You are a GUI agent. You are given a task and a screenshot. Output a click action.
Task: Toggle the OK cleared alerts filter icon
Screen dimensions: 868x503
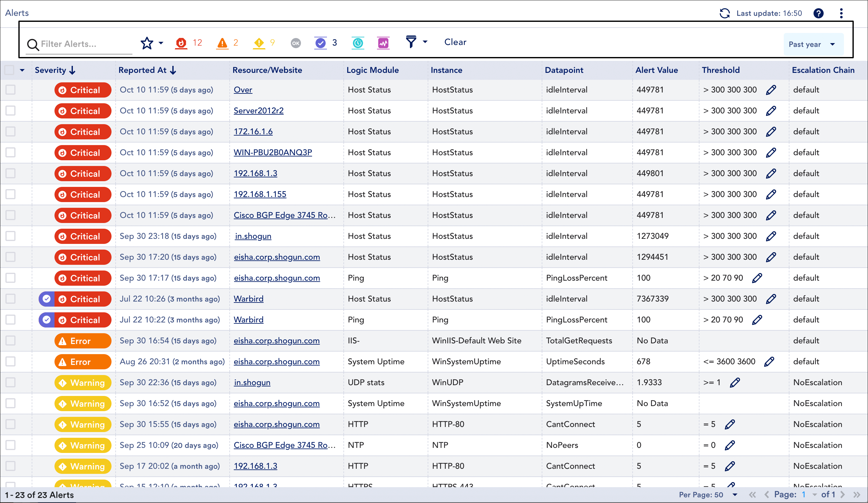pyautogui.click(x=296, y=43)
